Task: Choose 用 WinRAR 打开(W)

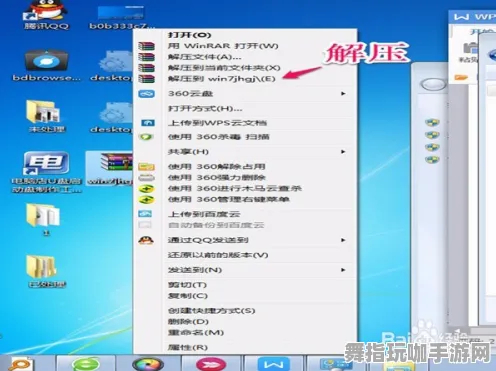Action: click(x=223, y=46)
